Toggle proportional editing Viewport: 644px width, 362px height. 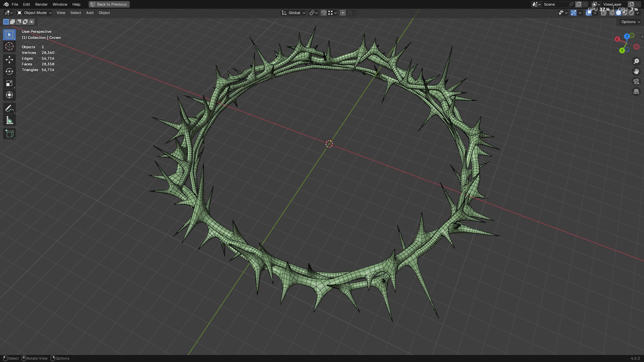342,13
